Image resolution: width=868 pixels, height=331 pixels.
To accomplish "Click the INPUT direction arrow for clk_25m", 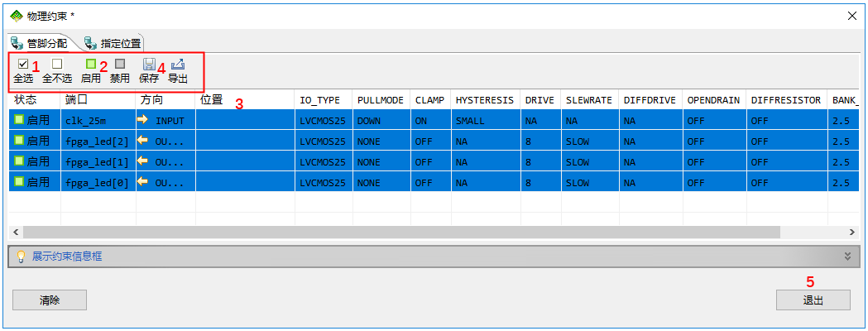I will tap(142, 121).
